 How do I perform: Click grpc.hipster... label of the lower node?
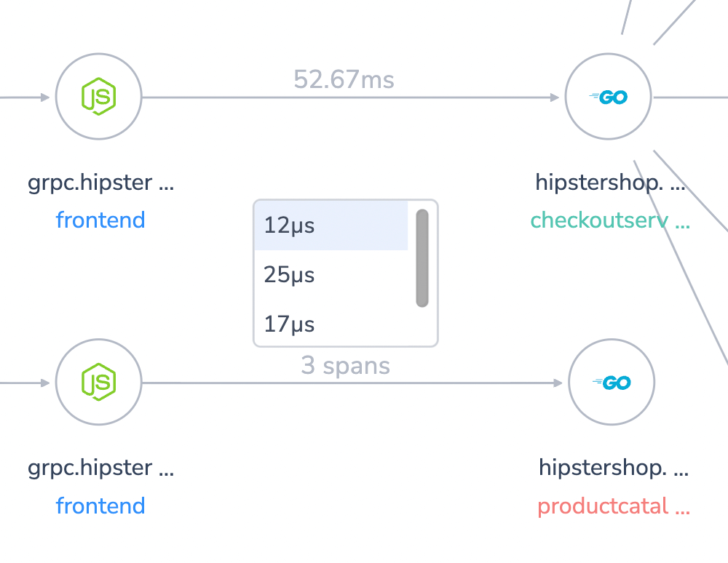(100, 468)
